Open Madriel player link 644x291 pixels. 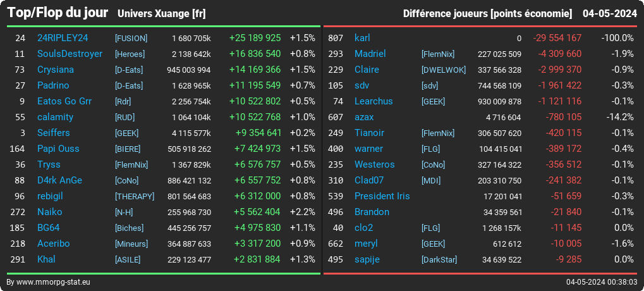click(x=370, y=54)
